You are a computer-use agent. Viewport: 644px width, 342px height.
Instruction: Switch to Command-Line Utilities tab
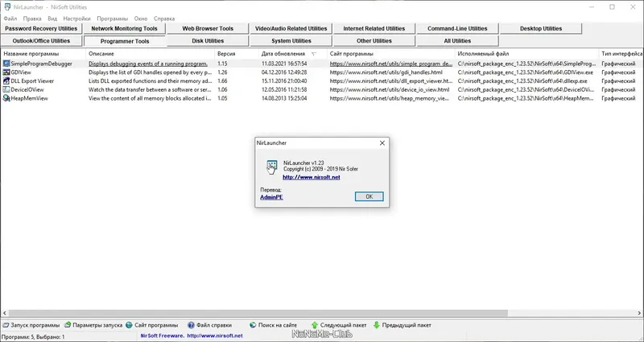(x=457, y=28)
